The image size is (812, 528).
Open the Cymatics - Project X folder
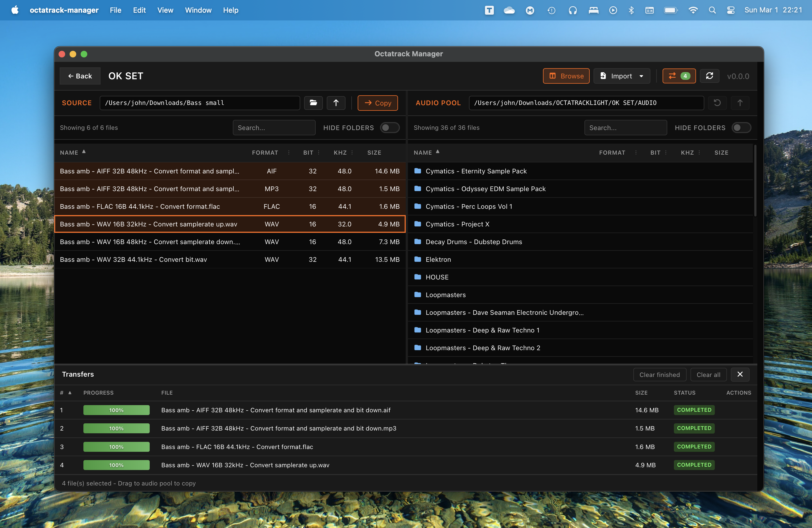(x=457, y=224)
